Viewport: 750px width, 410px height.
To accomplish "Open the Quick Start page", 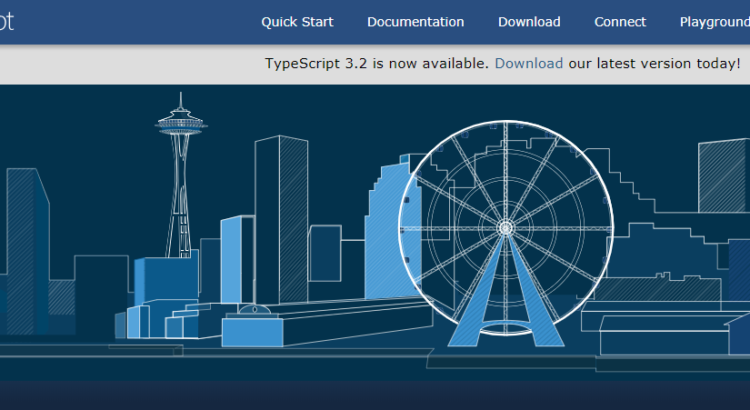I will coord(297,22).
